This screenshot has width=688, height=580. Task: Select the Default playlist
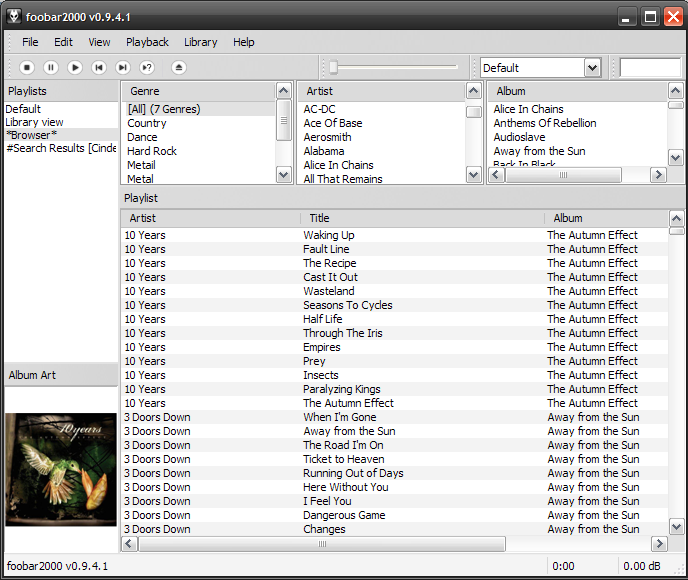pos(61,109)
